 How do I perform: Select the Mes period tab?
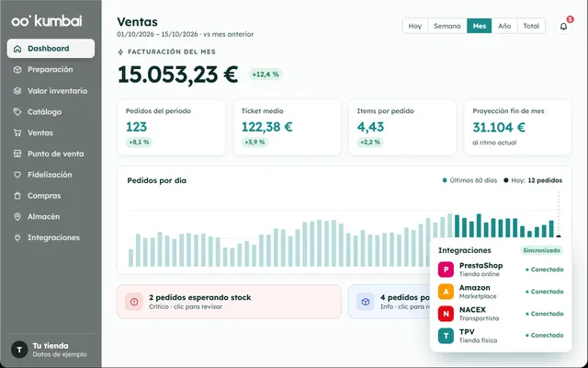(x=480, y=26)
